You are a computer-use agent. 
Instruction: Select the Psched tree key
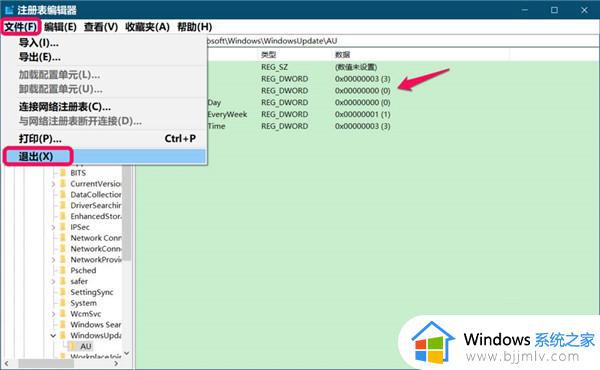(83, 270)
